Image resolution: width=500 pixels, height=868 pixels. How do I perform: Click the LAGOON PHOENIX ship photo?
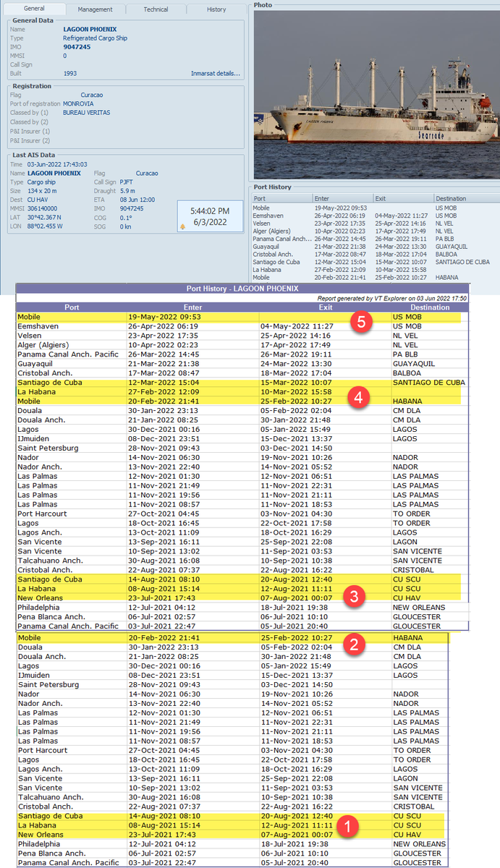point(376,94)
